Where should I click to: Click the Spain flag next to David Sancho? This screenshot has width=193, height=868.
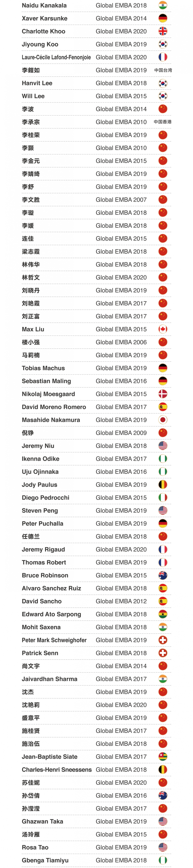pos(163,601)
